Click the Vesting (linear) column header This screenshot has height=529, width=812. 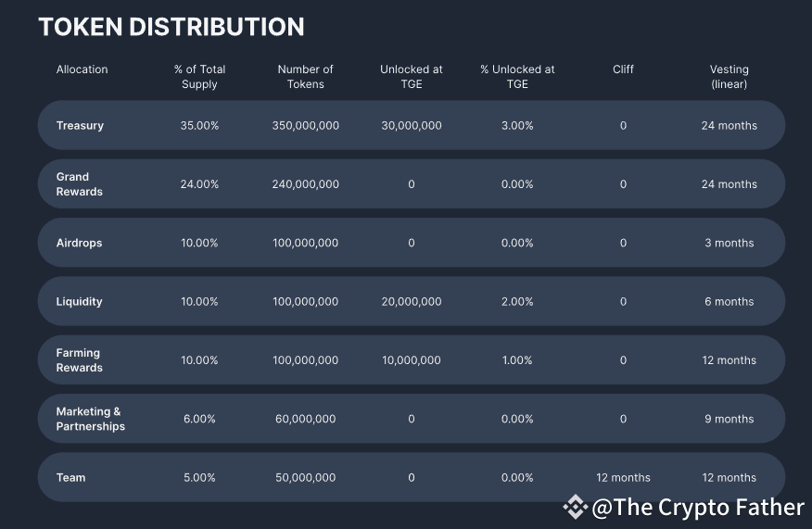click(x=729, y=77)
